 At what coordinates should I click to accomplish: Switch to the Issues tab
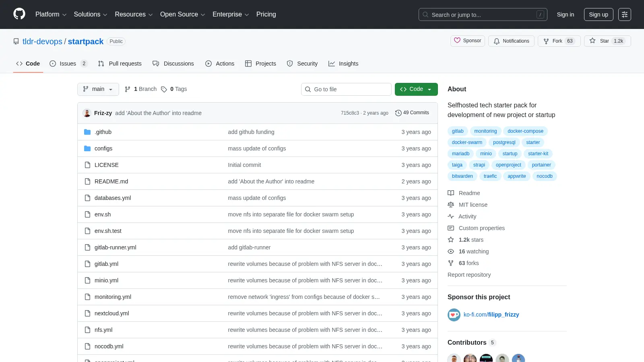coord(68,64)
